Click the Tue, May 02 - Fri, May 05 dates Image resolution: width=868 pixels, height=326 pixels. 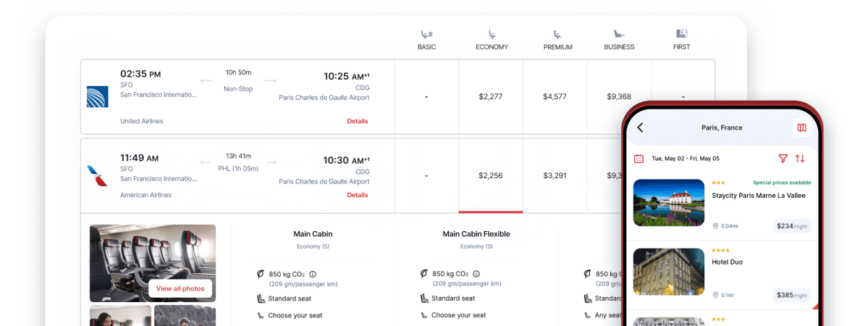pyautogui.click(x=685, y=158)
